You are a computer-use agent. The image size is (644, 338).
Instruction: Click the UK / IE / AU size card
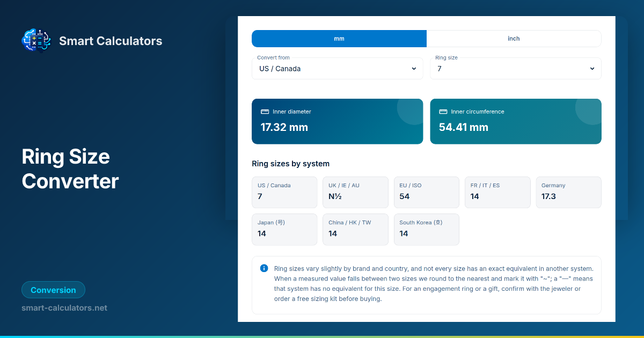click(x=356, y=192)
